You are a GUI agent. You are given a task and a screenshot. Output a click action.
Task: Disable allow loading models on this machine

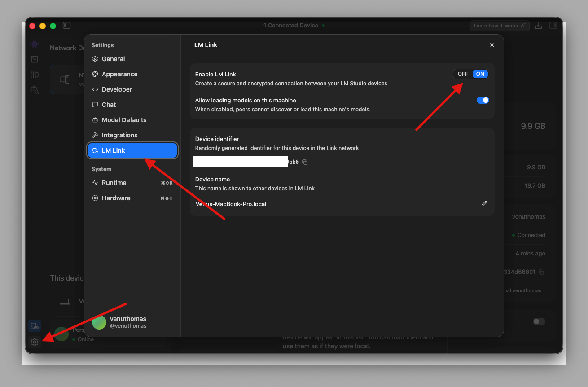click(483, 100)
